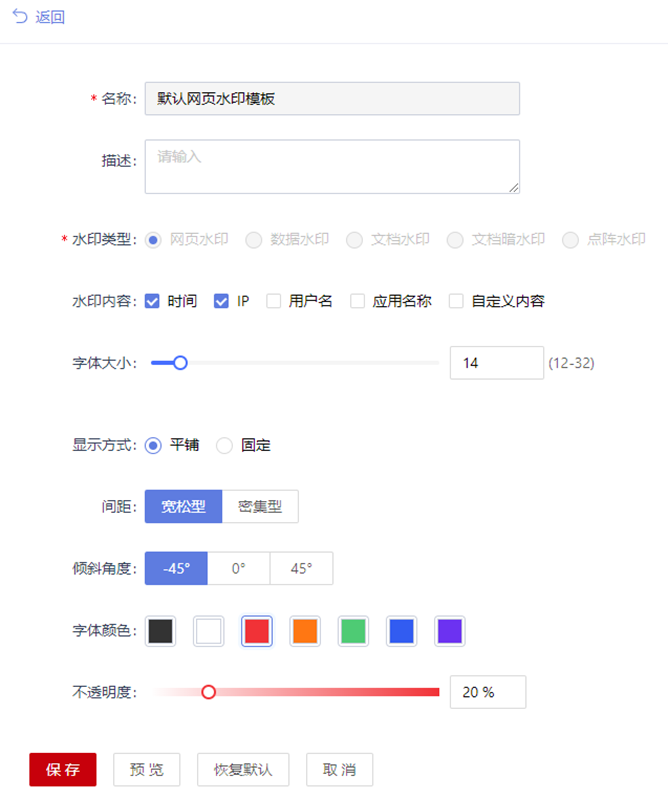Enable the 应用名称 checkbox
This screenshot has height=799, width=668.
357,301
